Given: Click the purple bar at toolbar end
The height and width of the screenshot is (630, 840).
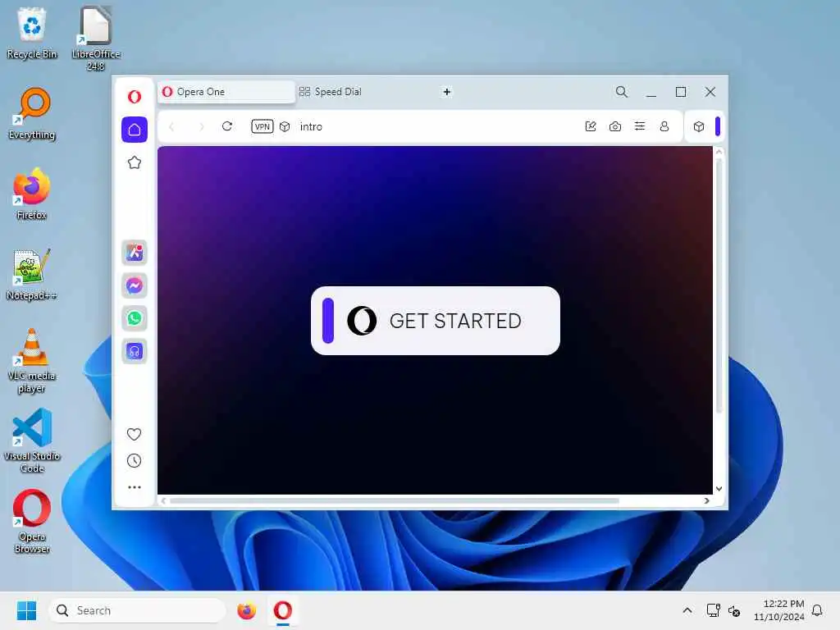Looking at the screenshot, I should coord(718,126).
